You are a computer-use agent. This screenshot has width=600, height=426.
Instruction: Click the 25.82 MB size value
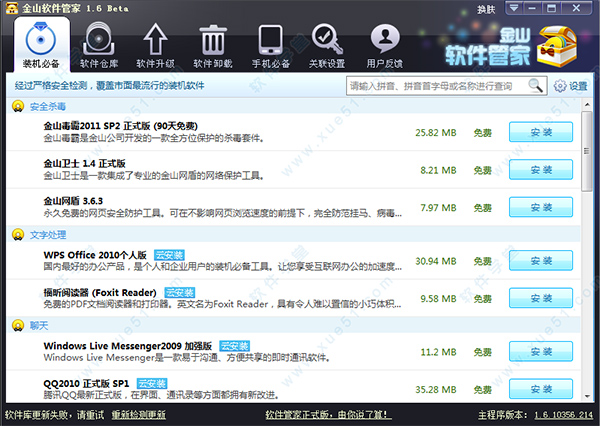(x=436, y=133)
